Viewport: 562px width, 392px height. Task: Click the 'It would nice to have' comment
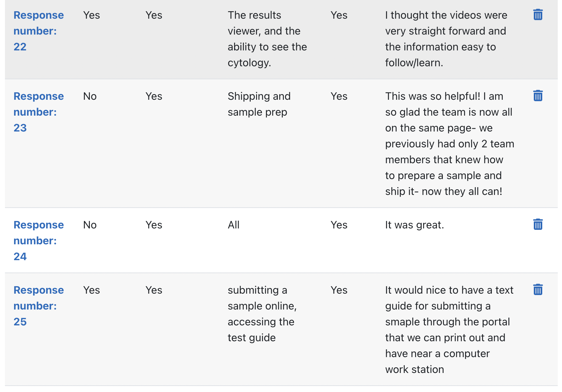point(449,330)
